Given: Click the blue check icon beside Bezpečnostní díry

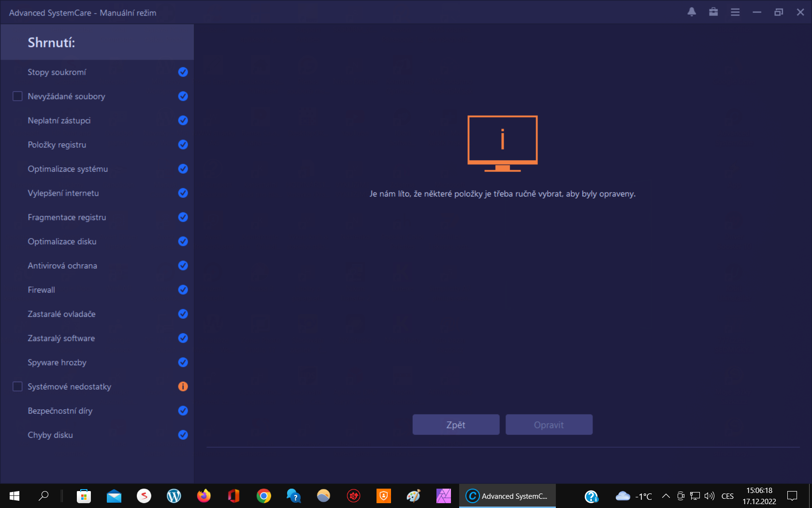Looking at the screenshot, I should click(183, 411).
